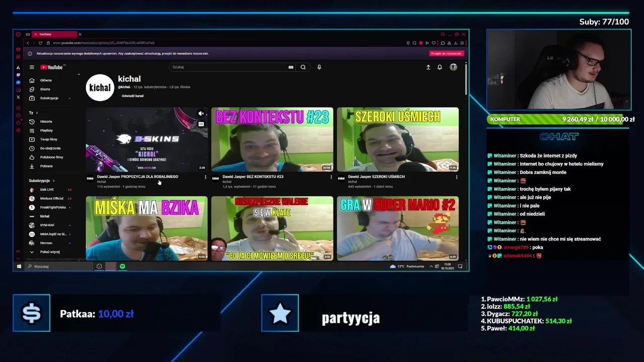Viewport: 644px width, 362px height.
Task: Open the on-screen keyboard in search box
Action: [x=291, y=67]
